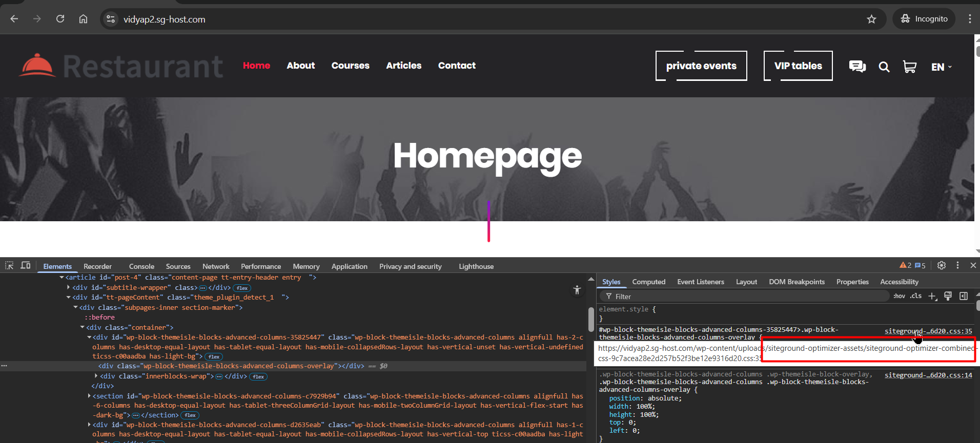Image resolution: width=980 pixels, height=443 pixels.
Task: Expand the innerblocks-wrap div node
Action: [96, 376]
